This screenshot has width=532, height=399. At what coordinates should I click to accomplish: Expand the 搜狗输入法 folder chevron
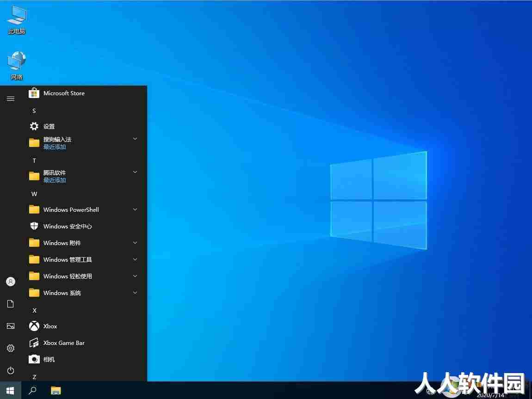coord(135,139)
